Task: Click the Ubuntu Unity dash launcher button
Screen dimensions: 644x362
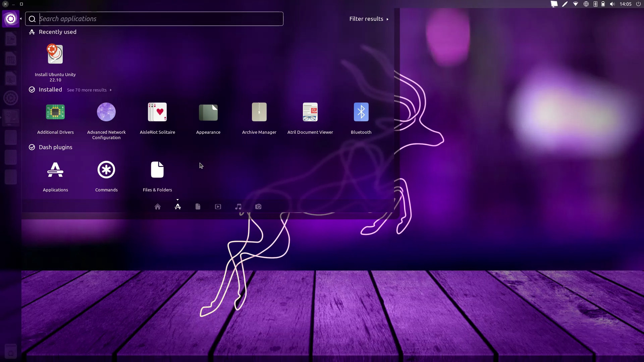Action: (11, 19)
